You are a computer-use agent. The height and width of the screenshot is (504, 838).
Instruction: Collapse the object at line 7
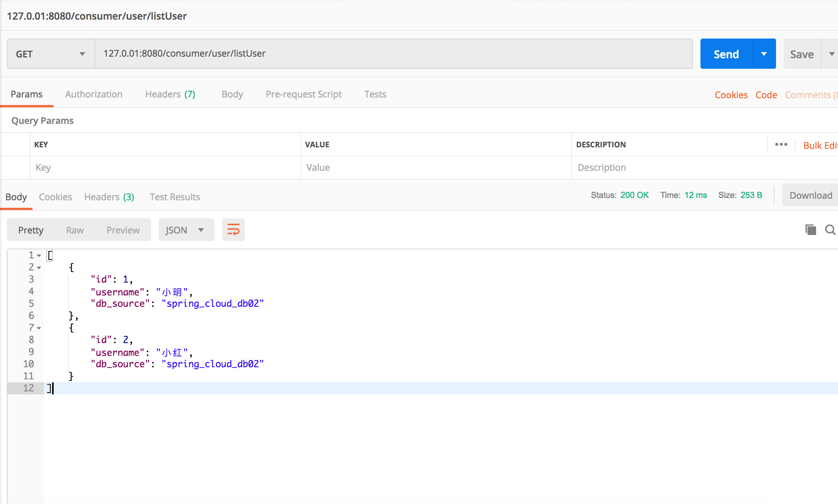(x=39, y=328)
